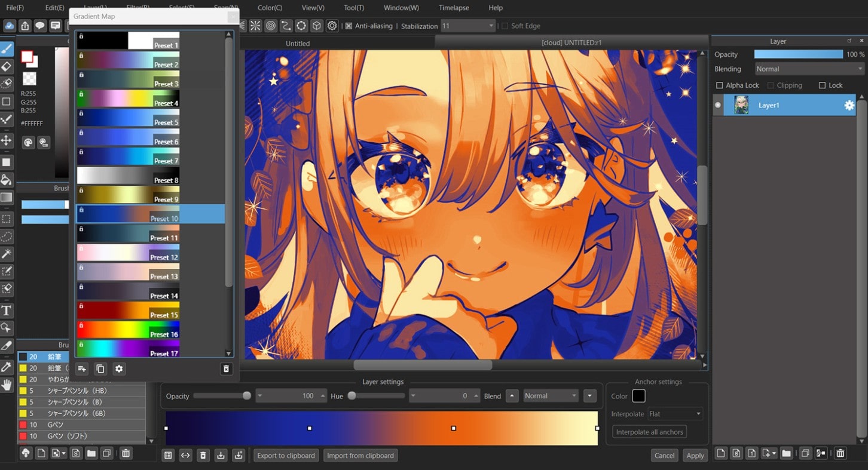
Task: Pick the Move tool
Action: pyautogui.click(x=7, y=140)
